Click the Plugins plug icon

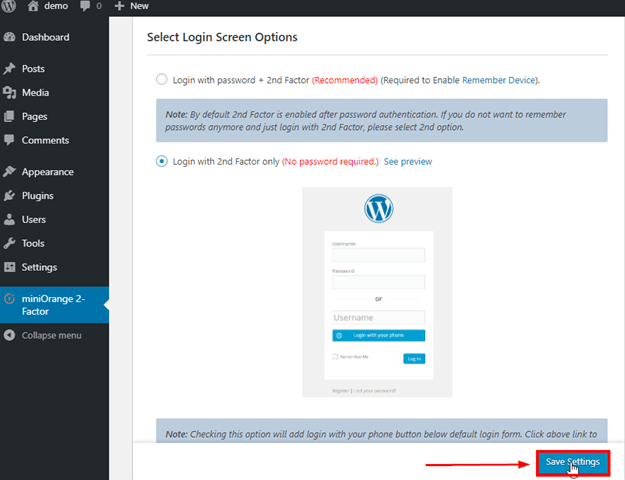click(10, 196)
